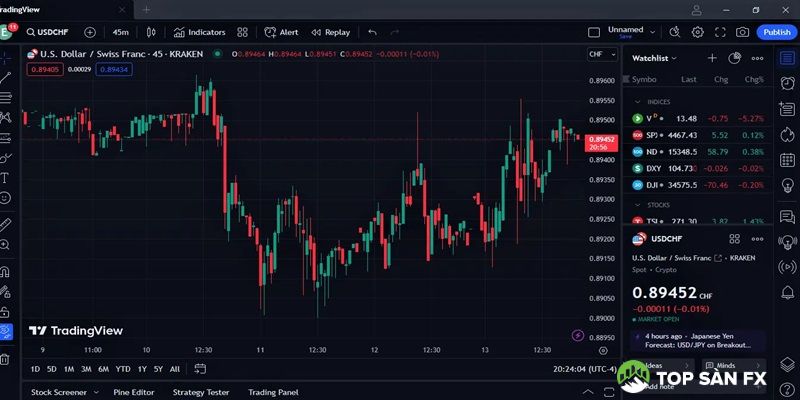Image resolution: width=800 pixels, height=400 pixels.
Task: Expand the Watchlist dropdown
Action: [655, 58]
